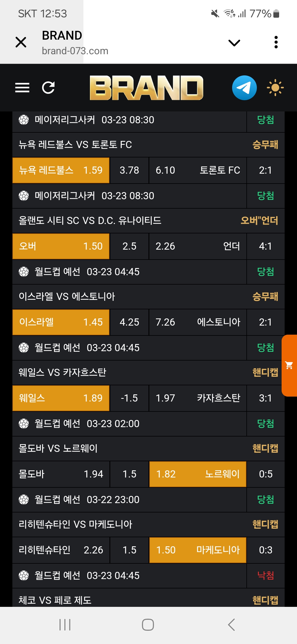Click the soccer ball icon beside 이스라엘 match

click(x=24, y=272)
